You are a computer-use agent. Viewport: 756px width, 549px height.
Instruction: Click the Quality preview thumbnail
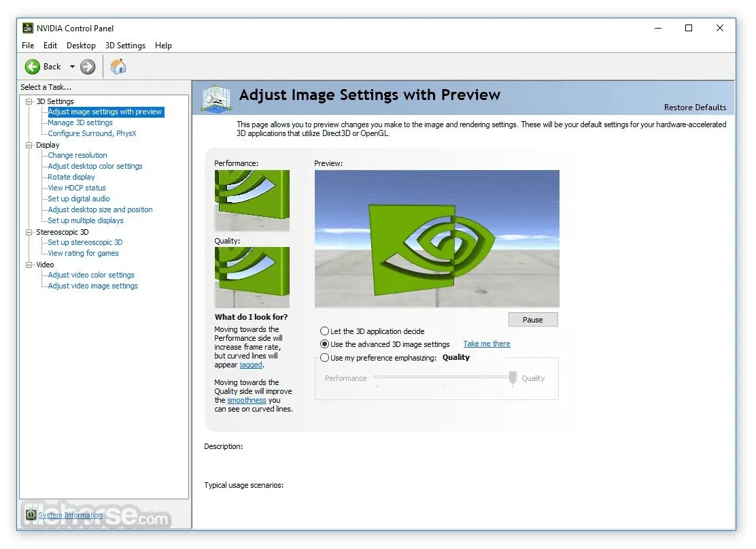click(252, 278)
